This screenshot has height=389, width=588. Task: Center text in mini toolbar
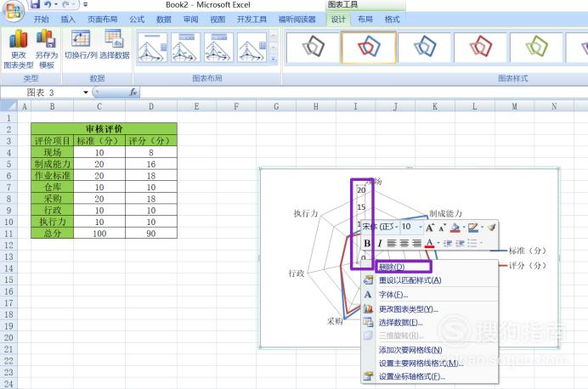404,243
